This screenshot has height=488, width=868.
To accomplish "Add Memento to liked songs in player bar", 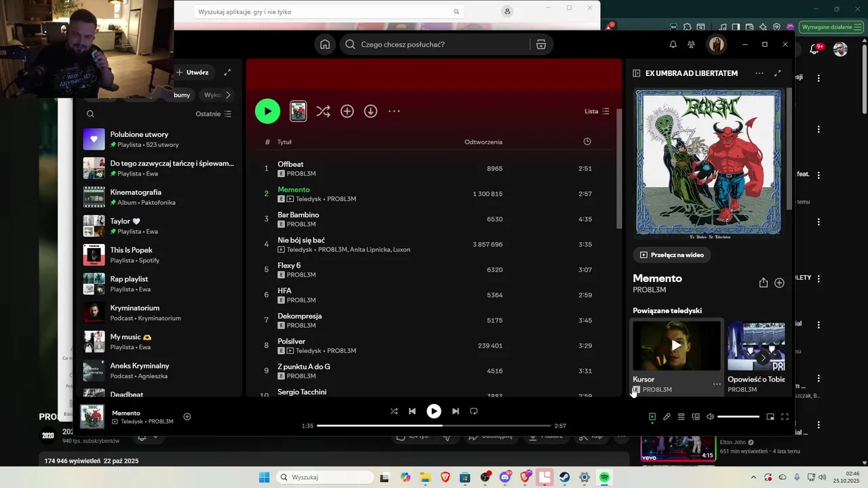I will (187, 417).
